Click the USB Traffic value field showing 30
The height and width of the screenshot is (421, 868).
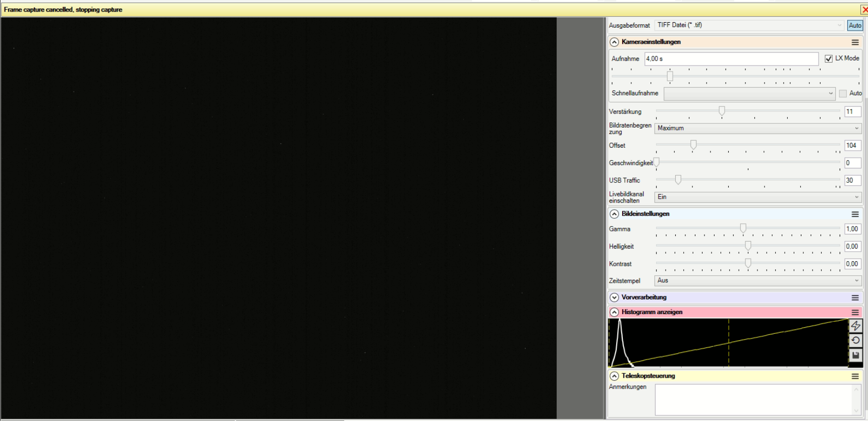[x=852, y=181]
